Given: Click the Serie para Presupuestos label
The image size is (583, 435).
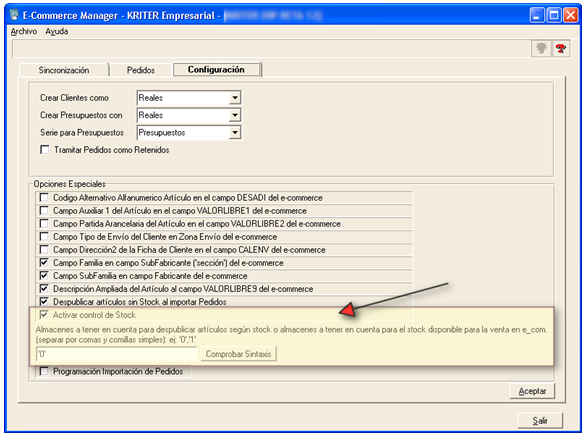Looking at the screenshot, I should click(x=82, y=133).
